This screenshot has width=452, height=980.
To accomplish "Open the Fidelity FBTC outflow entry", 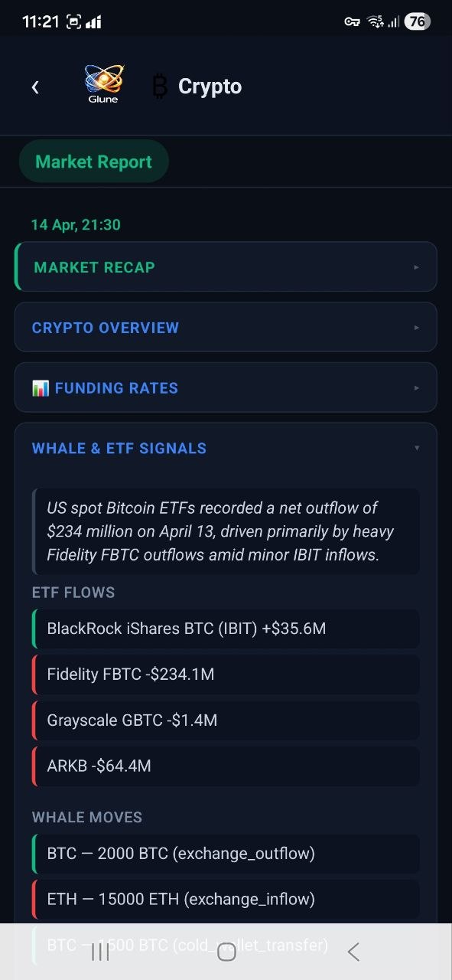I will (226, 675).
